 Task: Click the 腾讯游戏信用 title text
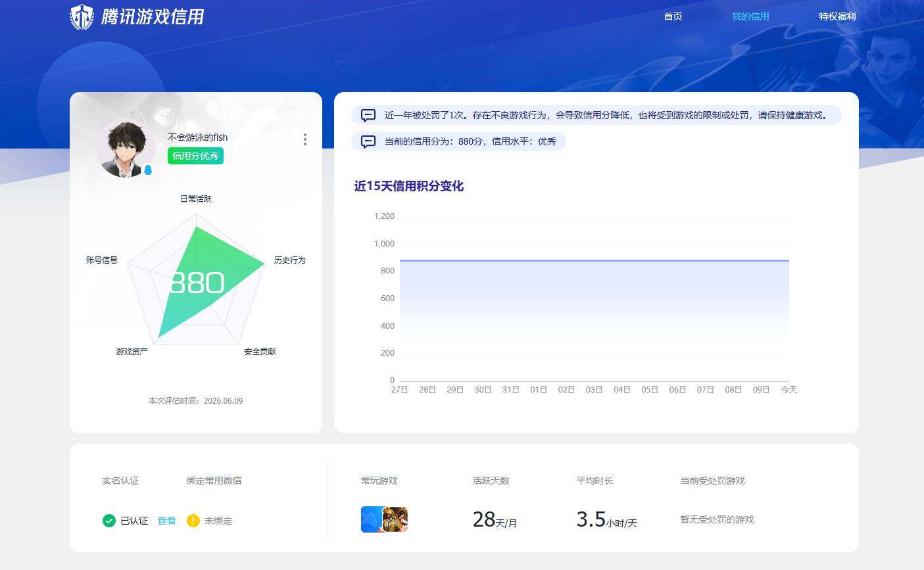tap(153, 17)
